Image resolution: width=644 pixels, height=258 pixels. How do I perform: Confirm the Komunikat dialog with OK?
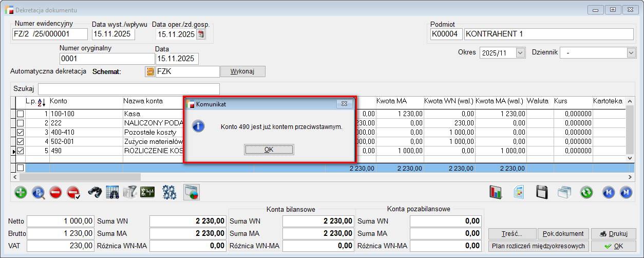269,150
